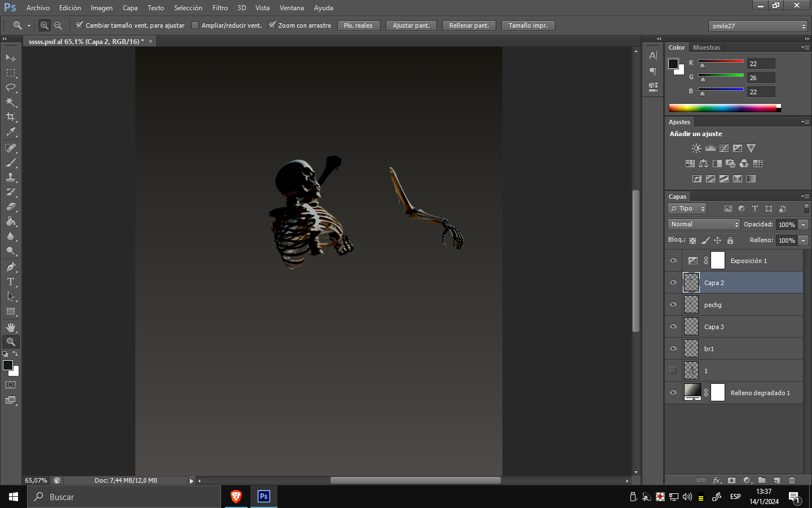Click the Ajustar pant. button
812x508 pixels.
[x=411, y=25]
